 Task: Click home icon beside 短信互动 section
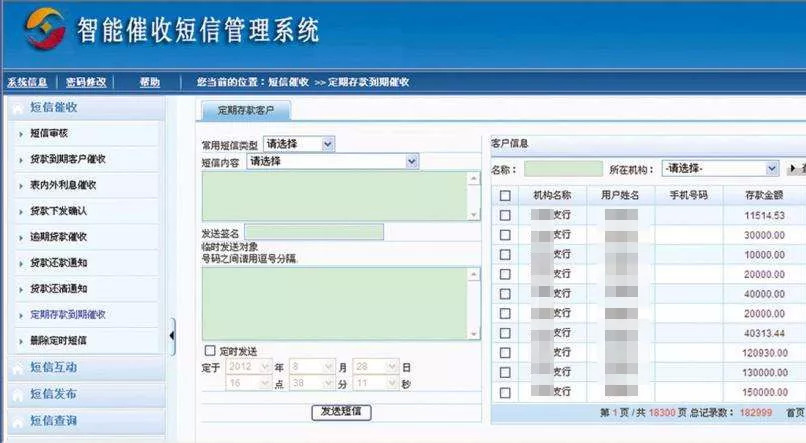(17, 367)
